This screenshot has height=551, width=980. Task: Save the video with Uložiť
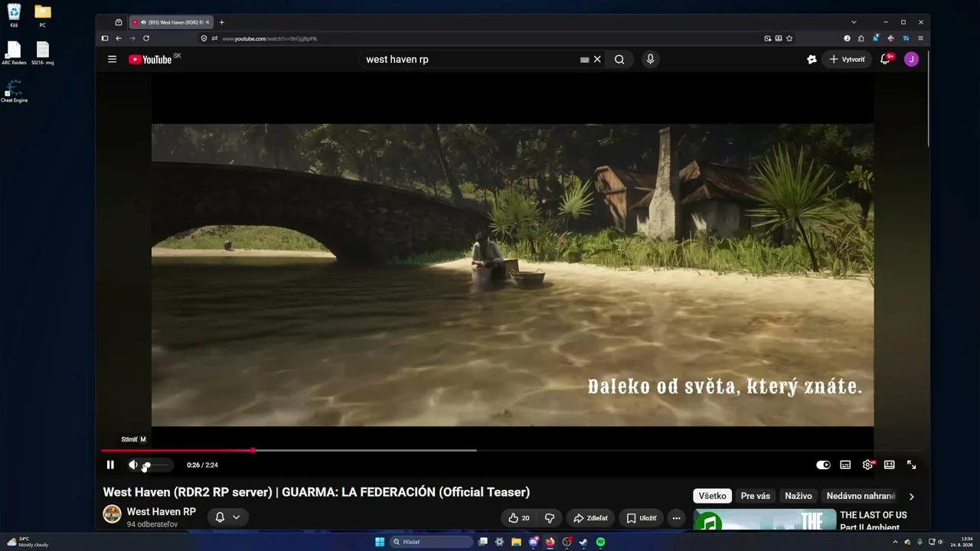pos(641,518)
